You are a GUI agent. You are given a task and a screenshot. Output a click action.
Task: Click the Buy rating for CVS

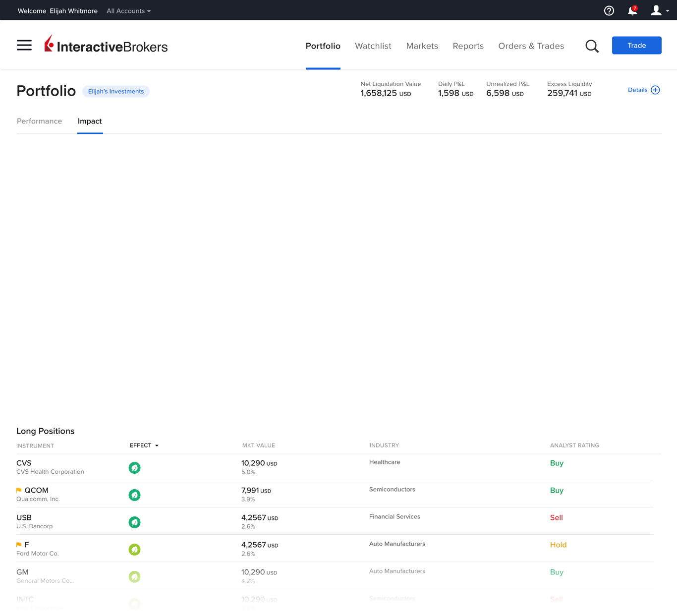[557, 463]
